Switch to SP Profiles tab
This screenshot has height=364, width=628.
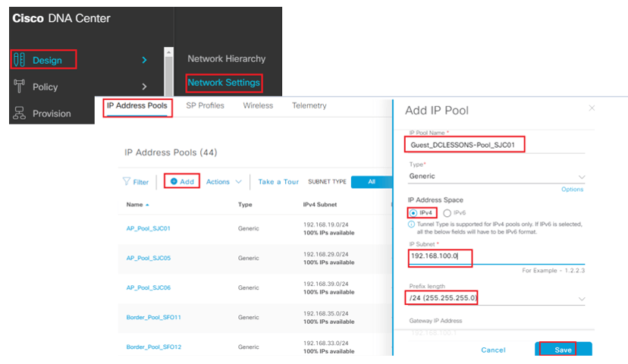coord(205,105)
